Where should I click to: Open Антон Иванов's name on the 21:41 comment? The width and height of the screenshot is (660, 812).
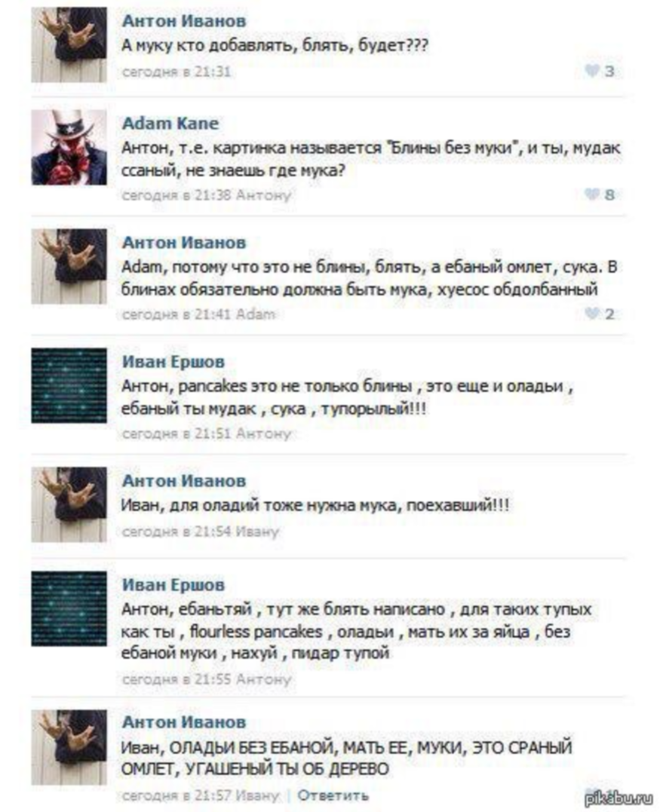(x=184, y=242)
